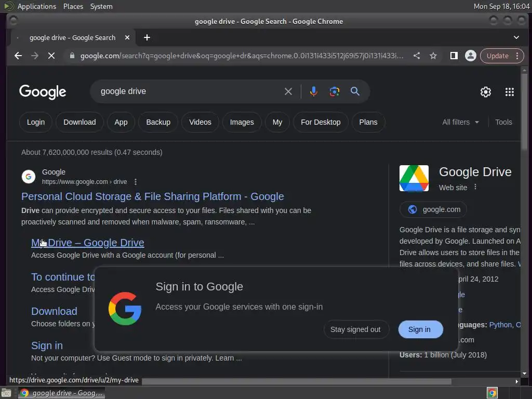Open the System menu

(x=101, y=6)
